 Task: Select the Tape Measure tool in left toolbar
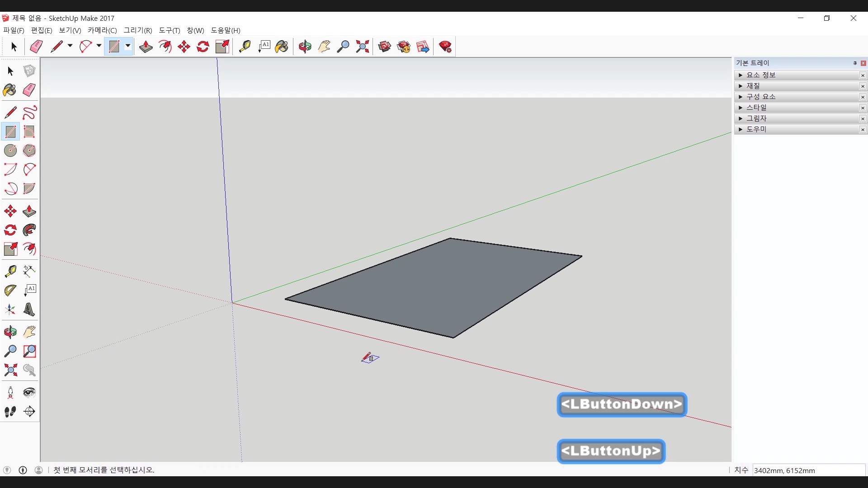pos(10,271)
